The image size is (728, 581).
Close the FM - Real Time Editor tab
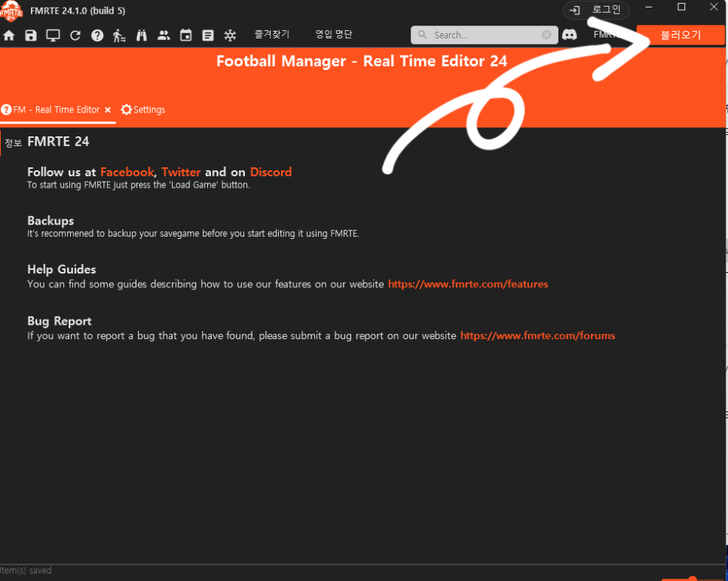pos(108,110)
